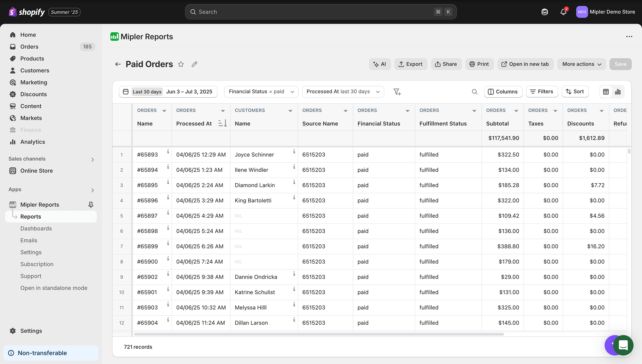Click the add filter funnel icon
Image resolution: width=642 pixels, height=364 pixels.
tap(397, 92)
